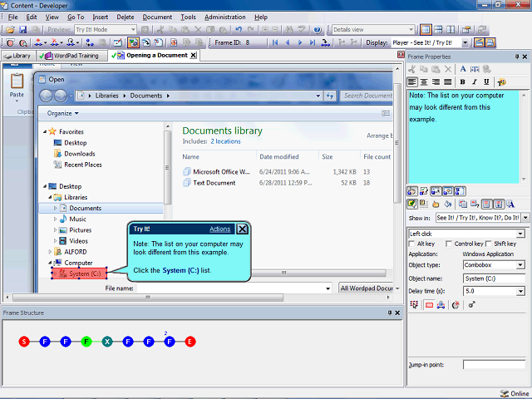This screenshot has height=399, width=532.
Task: Select the green F frame node
Action: (x=86, y=342)
